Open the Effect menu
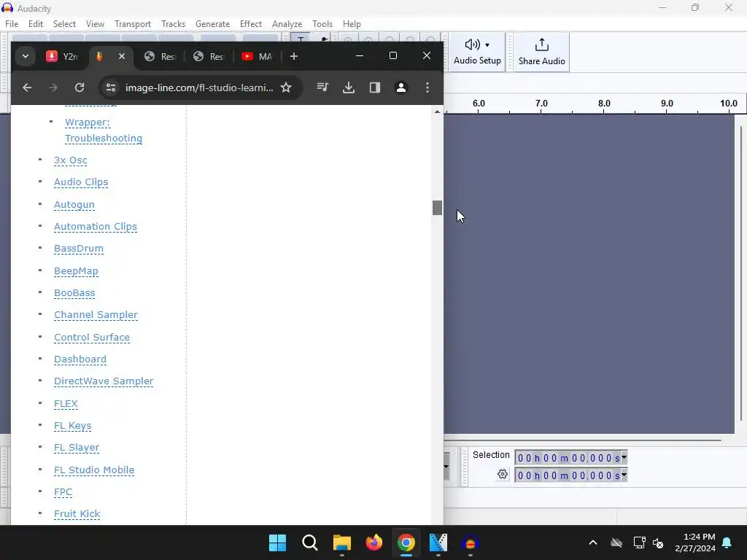 (251, 24)
